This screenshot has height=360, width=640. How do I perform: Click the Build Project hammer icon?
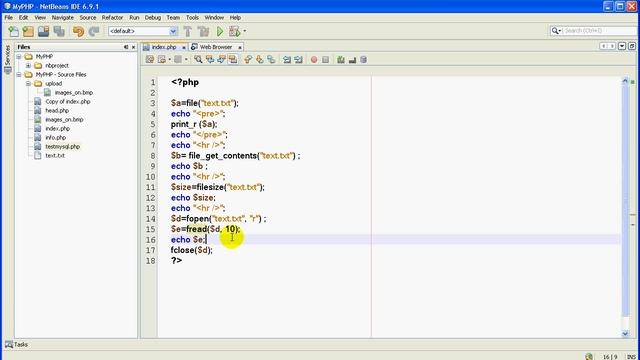point(188,31)
